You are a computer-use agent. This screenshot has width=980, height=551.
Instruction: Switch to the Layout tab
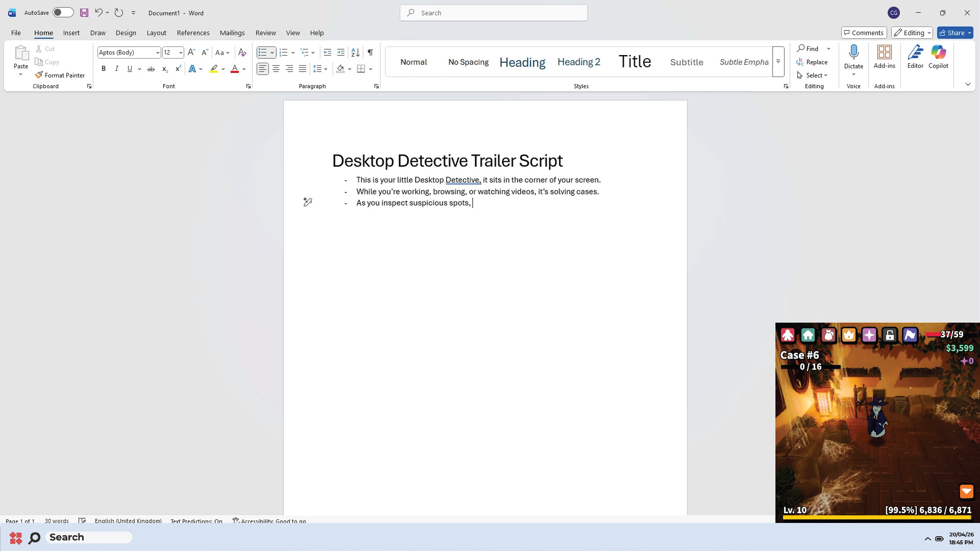(156, 33)
